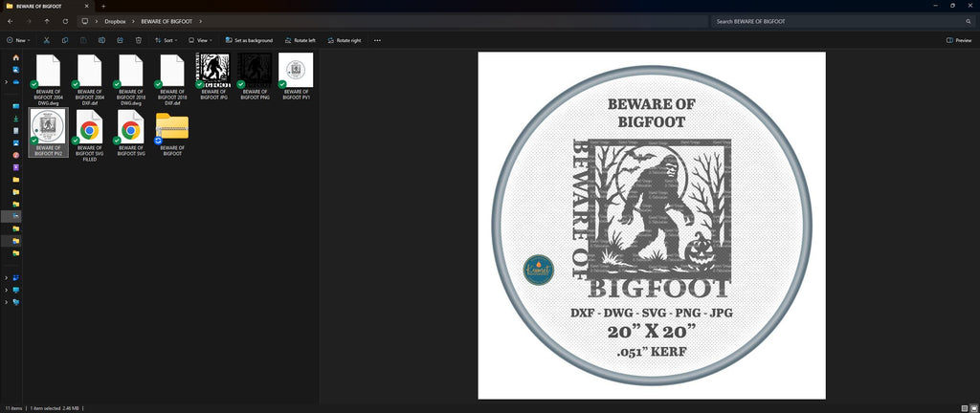Expand the This PC tree node chevron
Viewport: 980px width, 413px height.
coord(7,290)
